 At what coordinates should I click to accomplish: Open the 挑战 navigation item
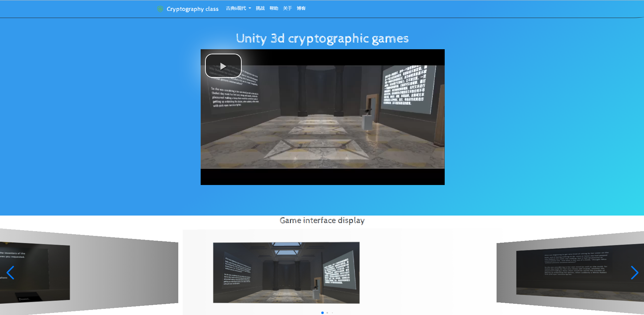[260, 8]
